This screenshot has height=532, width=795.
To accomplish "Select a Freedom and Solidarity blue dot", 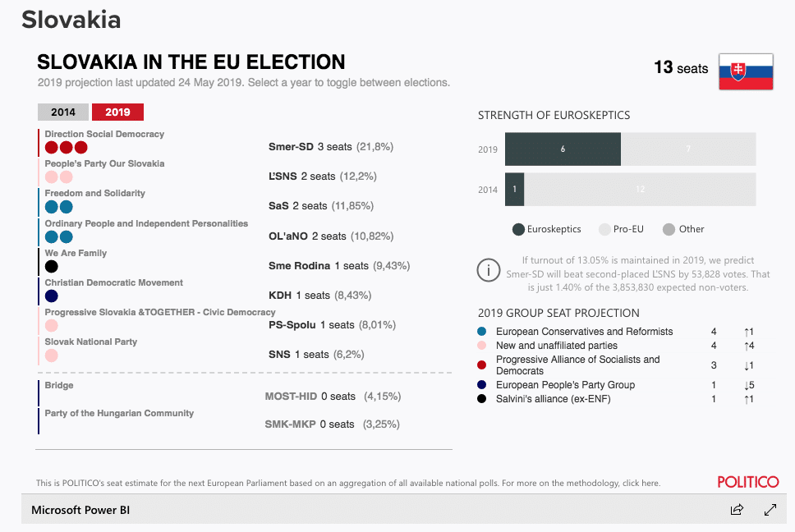I will point(51,207).
